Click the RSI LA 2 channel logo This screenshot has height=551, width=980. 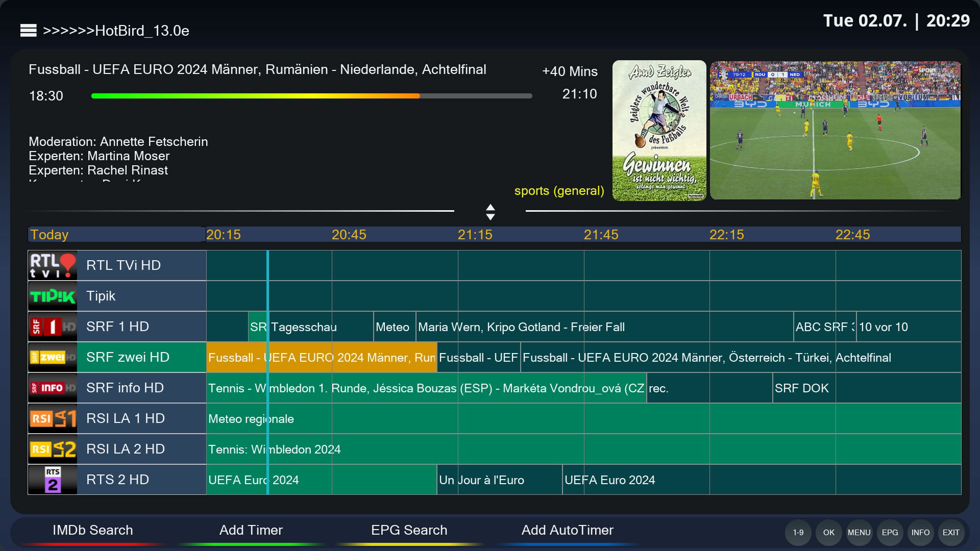pos(53,449)
